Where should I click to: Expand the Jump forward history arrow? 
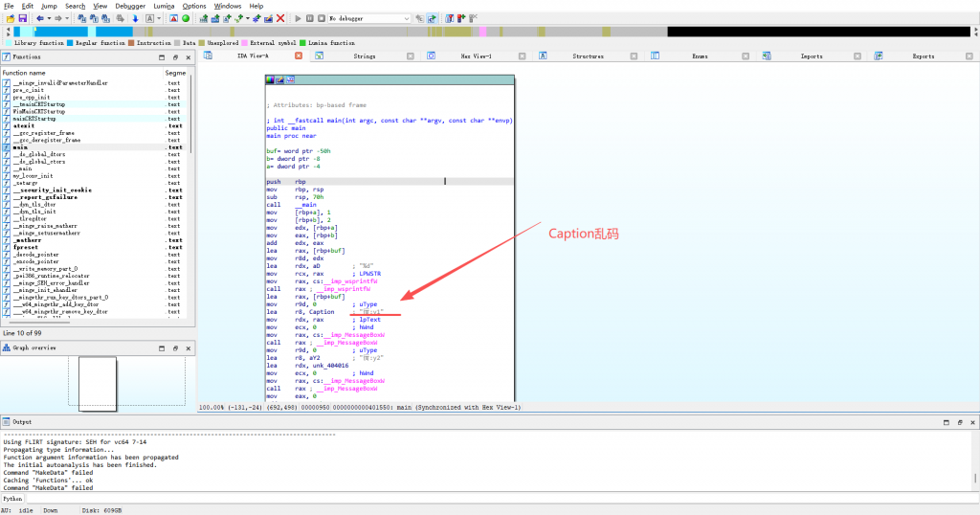coord(66,18)
